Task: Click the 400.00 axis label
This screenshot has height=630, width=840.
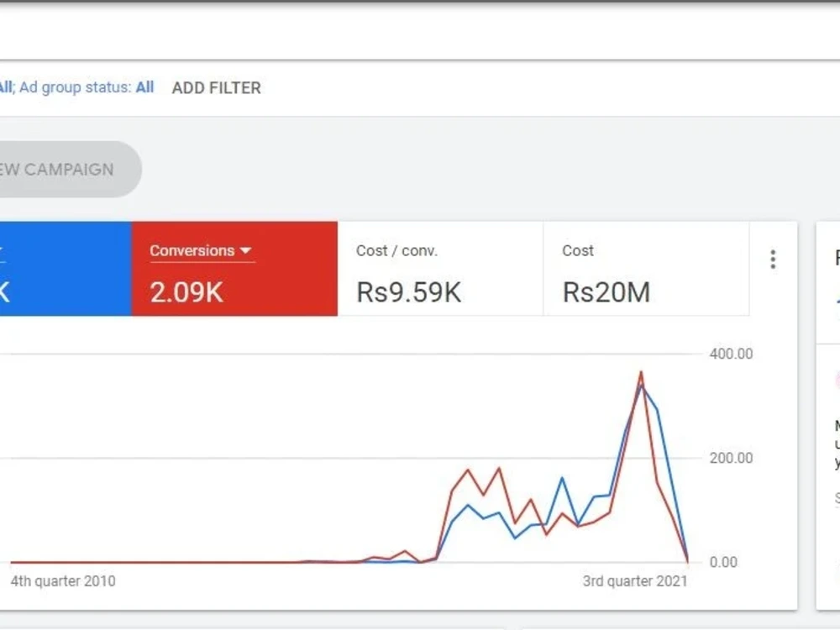Action: (731, 354)
